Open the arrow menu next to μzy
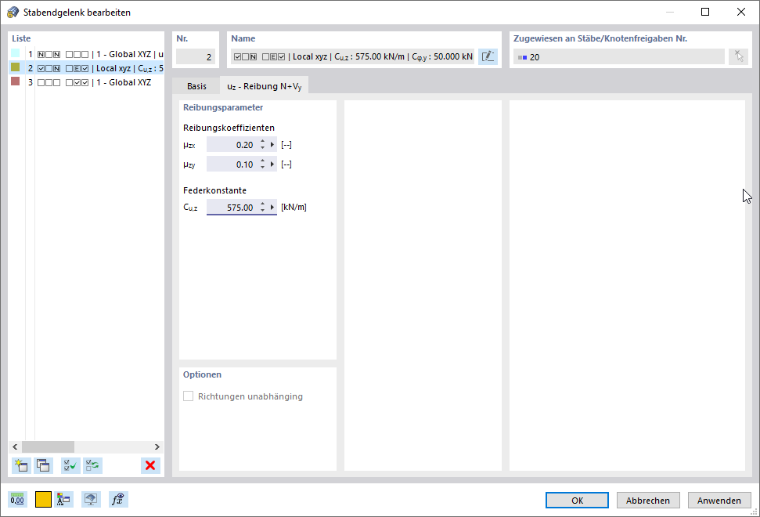The height and width of the screenshot is (517, 760). (x=272, y=165)
